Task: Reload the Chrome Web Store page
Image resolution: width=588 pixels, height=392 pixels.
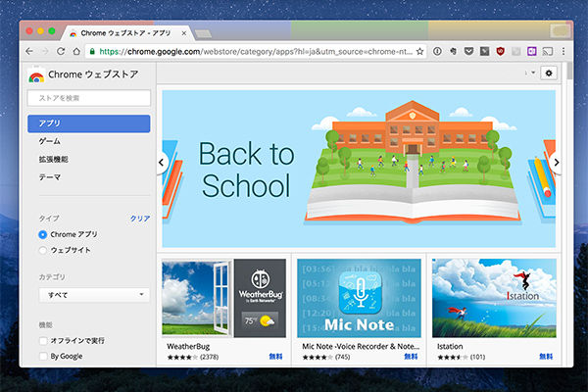Action: pyautogui.click(x=61, y=51)
